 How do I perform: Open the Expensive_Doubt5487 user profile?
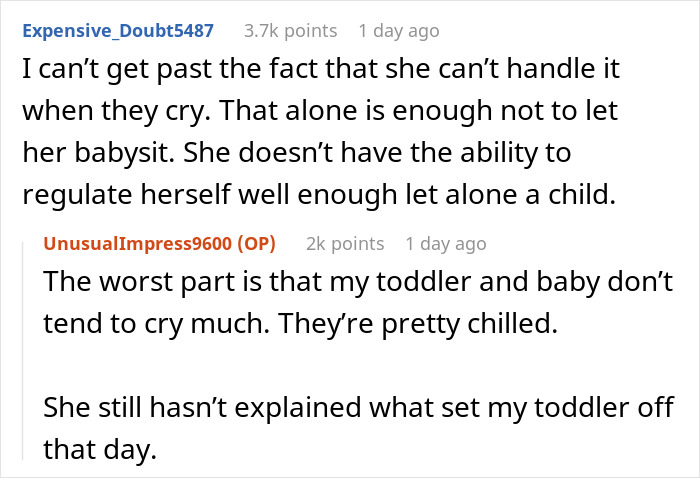tap(118, 31)
